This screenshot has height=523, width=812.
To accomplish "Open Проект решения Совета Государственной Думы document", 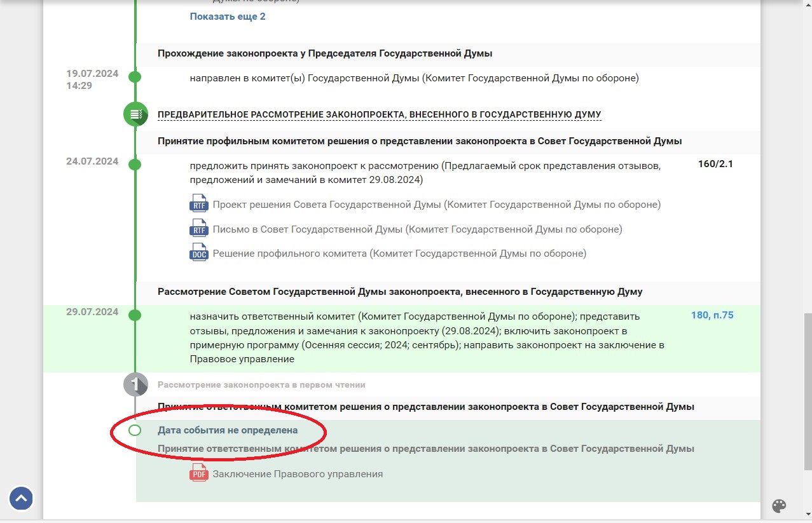I will (437, 205).
